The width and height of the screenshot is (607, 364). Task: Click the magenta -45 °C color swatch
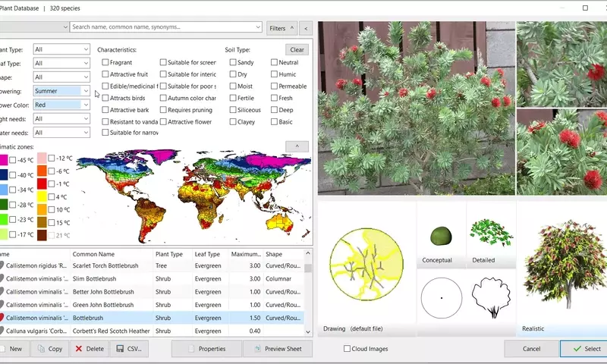click(x=4, y=160)
